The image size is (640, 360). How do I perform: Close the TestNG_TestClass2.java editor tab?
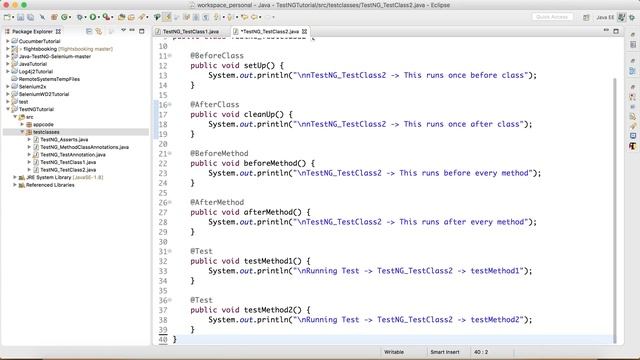[x=304, y=31]
